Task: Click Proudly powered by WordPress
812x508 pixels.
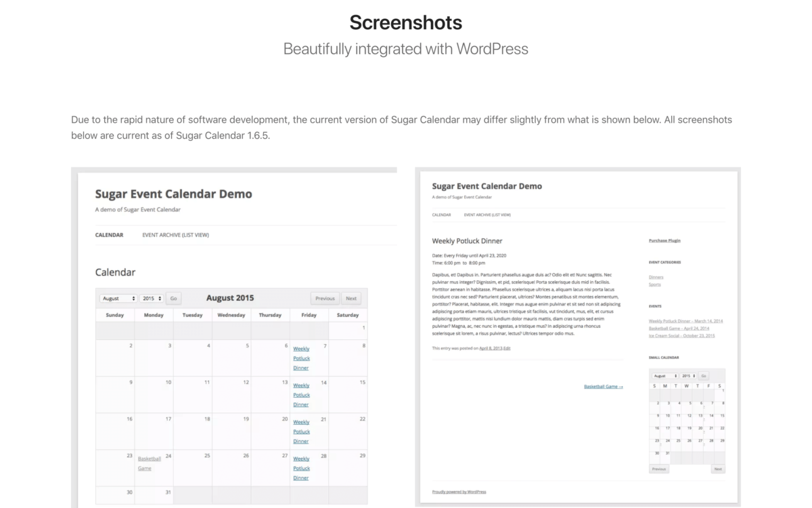Action: tap(459, 492)
